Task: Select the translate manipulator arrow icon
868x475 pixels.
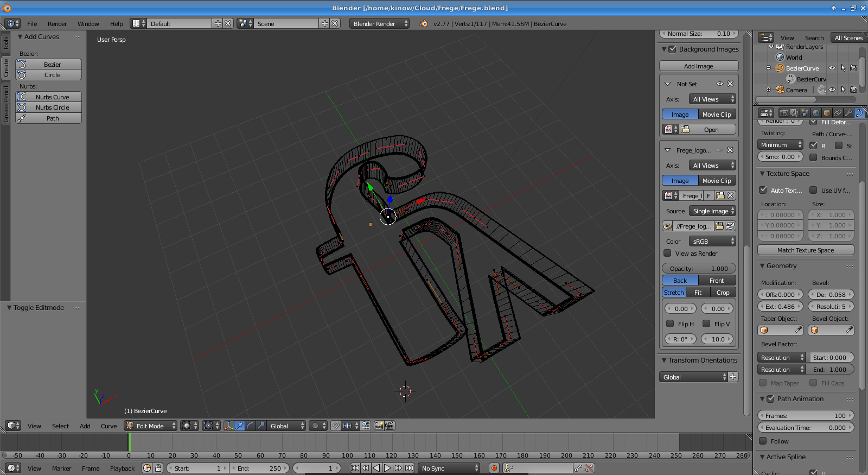Action: (x=239, y=426)
